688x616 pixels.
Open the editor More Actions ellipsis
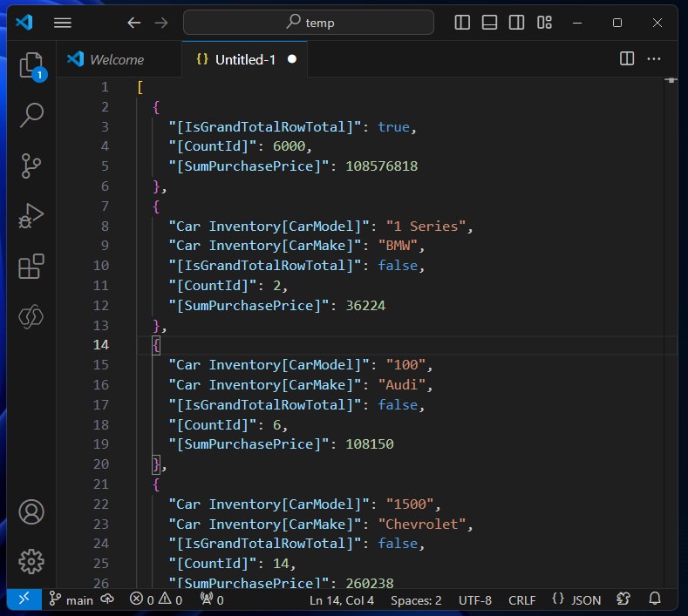click(654, 58)
